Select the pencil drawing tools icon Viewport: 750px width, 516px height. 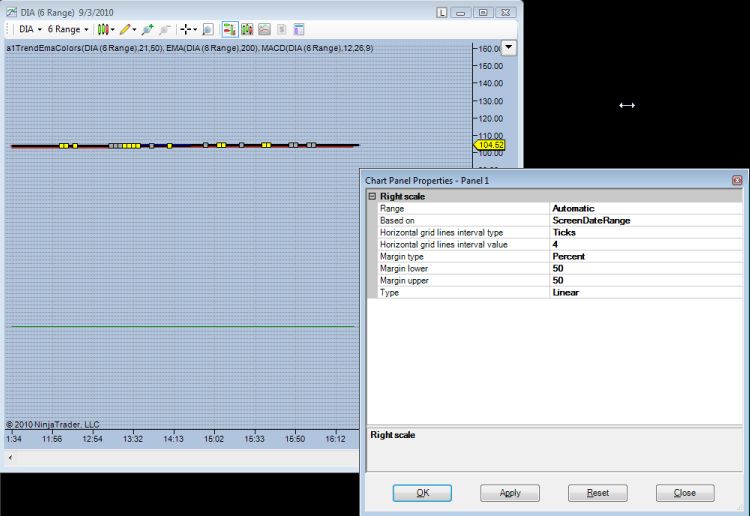point(125,30)
